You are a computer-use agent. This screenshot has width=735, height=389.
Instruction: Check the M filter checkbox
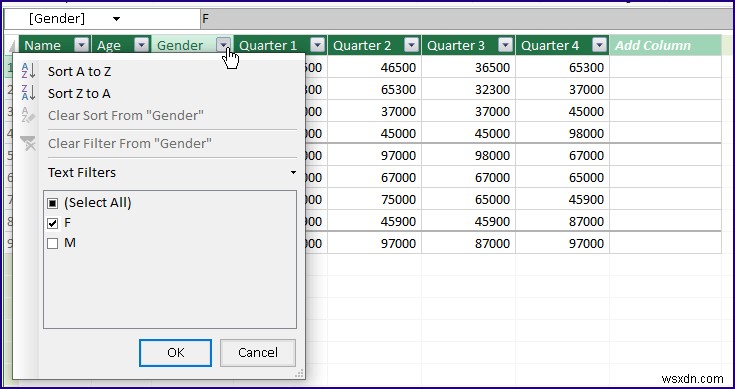[x=52, y=244]
